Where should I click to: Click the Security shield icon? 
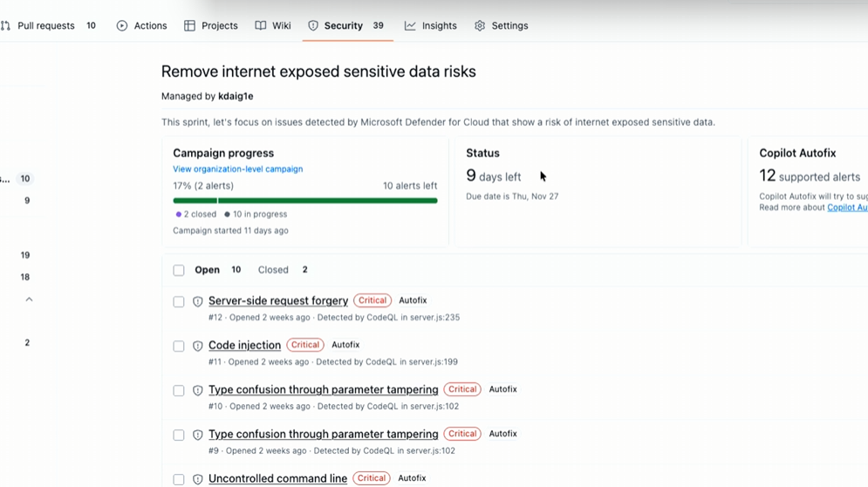point(313,26)
